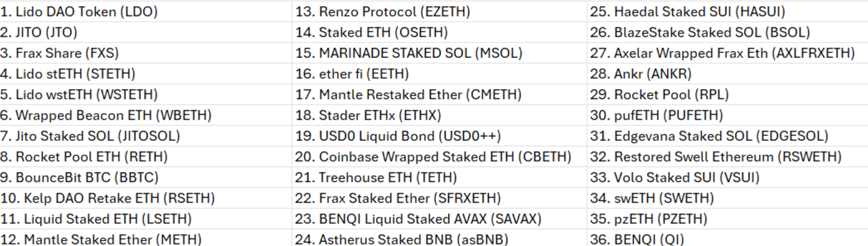Image resolution: width=868 pixels, height=246 pixels.
Task: Select the Haedal Staked SUI (HASUI) cell
Action: [687, 12]
